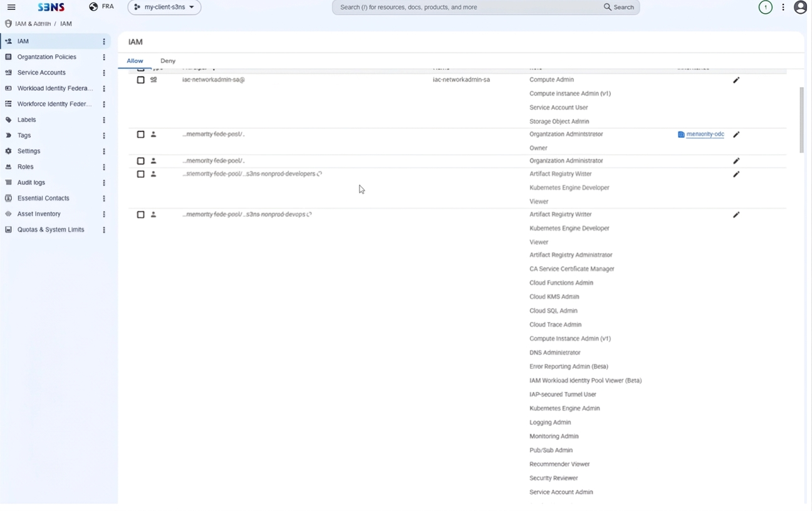This screenshot has height=511, width=812.
Task: Open Workload Identity kebab menu
Action: pyautogui.click(x=104, y=88)
